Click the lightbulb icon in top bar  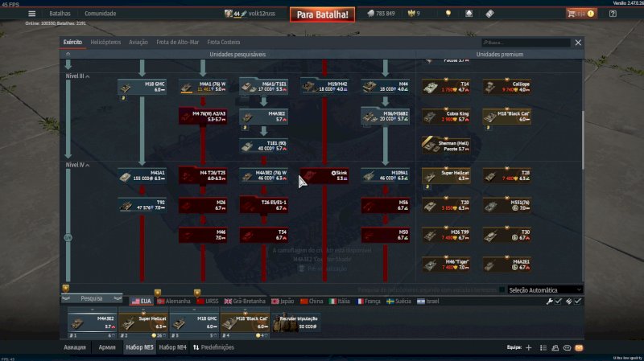click(x=448, y=14)
